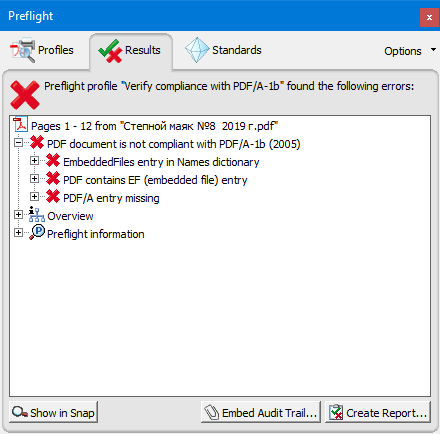Select the Results tab
The image size is (440, 434).
click(130, 51)
